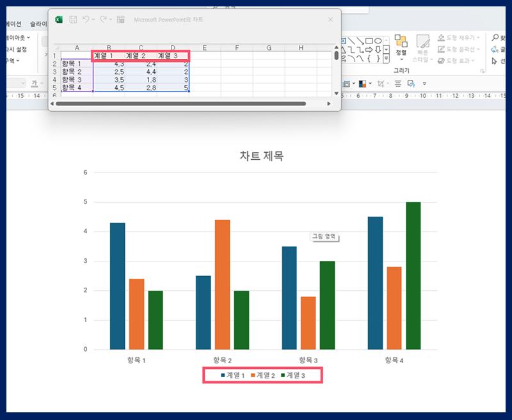Image resolution: width=512 pixels, height=420 pixels.
Task: Select the arrow line shape in gallery
Action: coord(360,41)
